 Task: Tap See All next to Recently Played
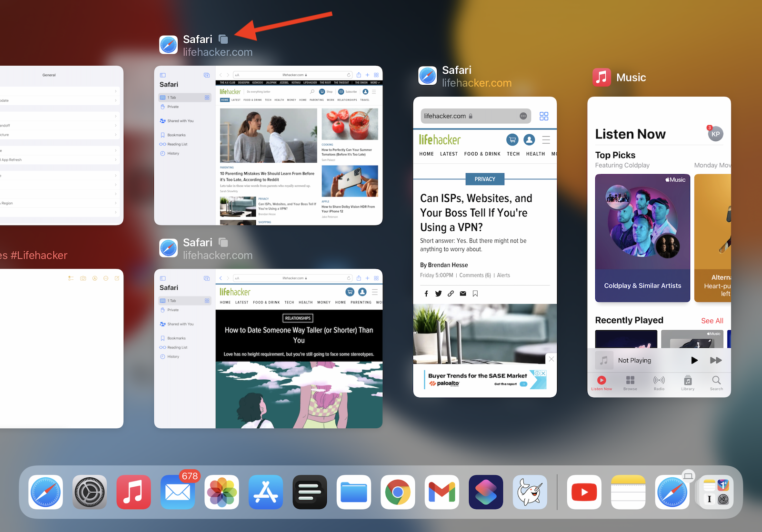coord(712,321)
